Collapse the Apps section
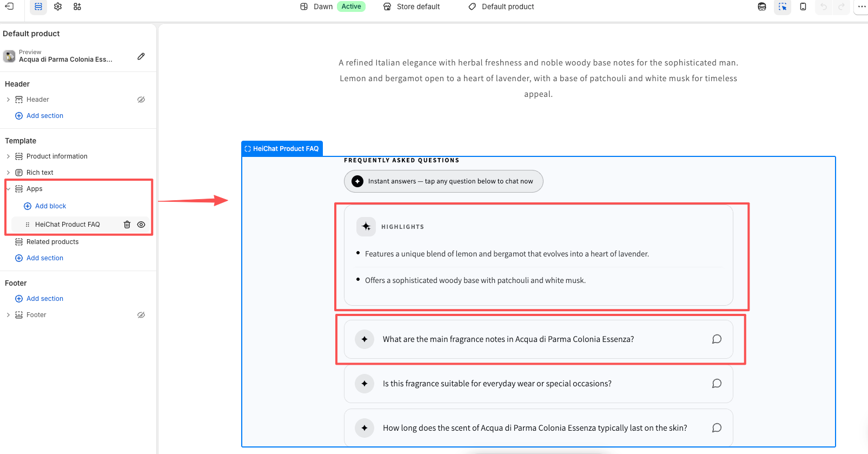 point(8,189)
